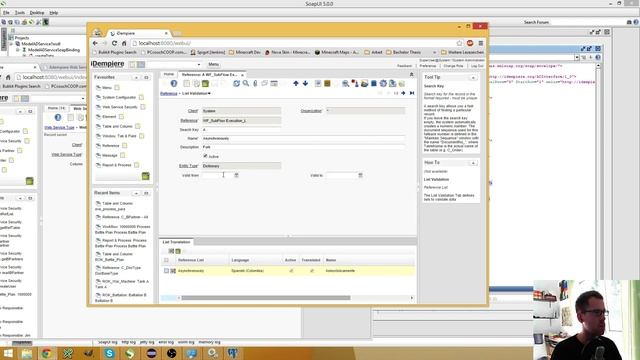Open the Desktop menu in SoapUI
640x360 pixels.
[x=37, y=13]
